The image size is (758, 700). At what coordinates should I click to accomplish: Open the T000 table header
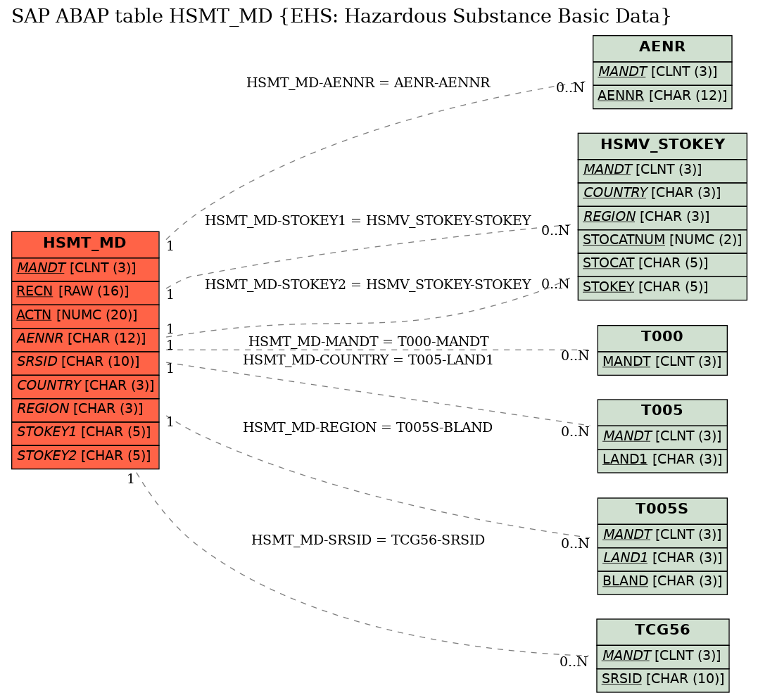pos(662,338)
